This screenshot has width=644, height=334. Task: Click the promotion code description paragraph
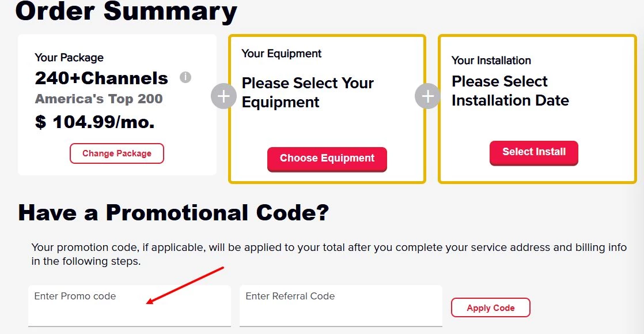(328, 254)
